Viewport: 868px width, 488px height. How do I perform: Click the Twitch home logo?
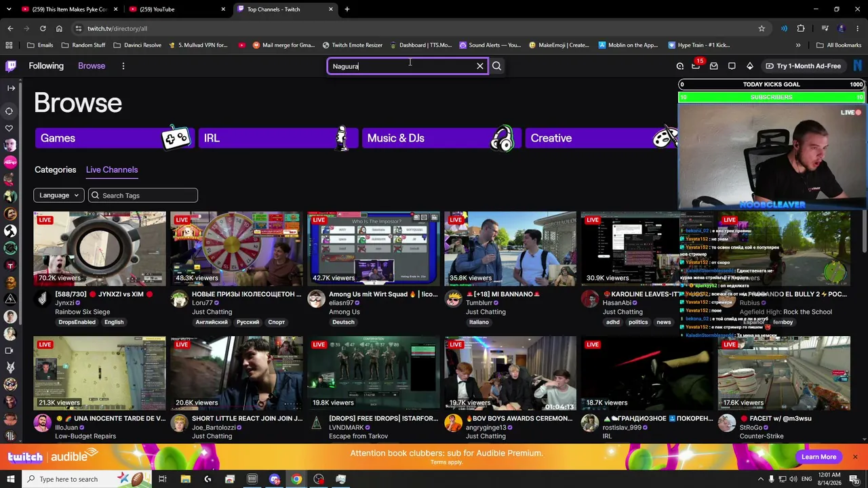click(11, 66)
